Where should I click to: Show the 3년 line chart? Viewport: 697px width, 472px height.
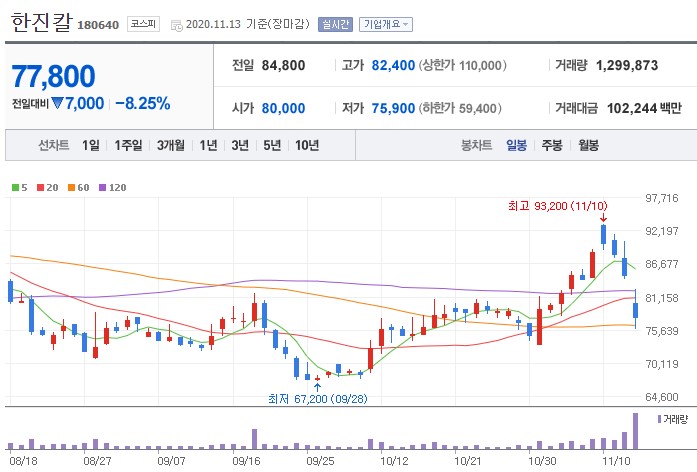(240, 145)
